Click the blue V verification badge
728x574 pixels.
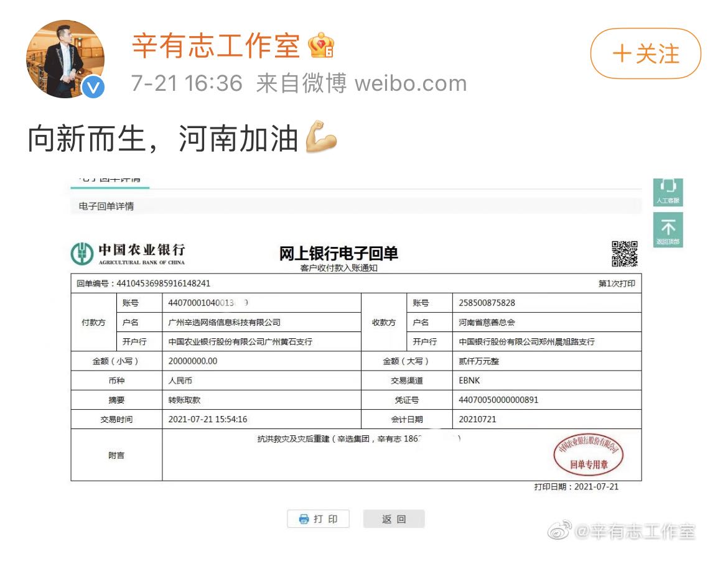(93, 87)
